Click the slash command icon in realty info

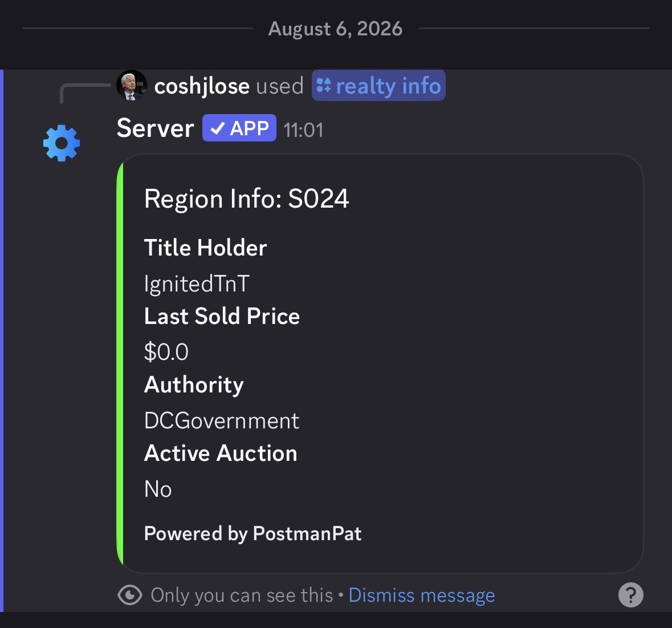324,86
